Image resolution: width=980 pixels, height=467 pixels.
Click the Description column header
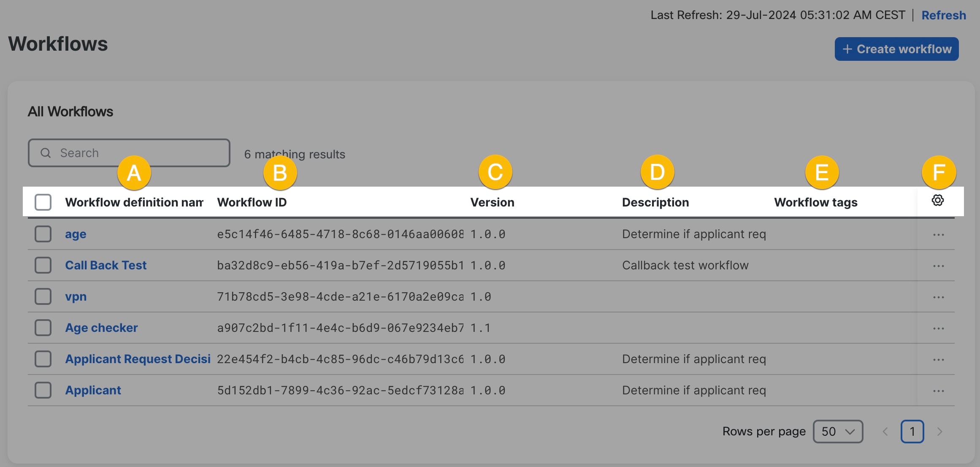click(655, 202)
